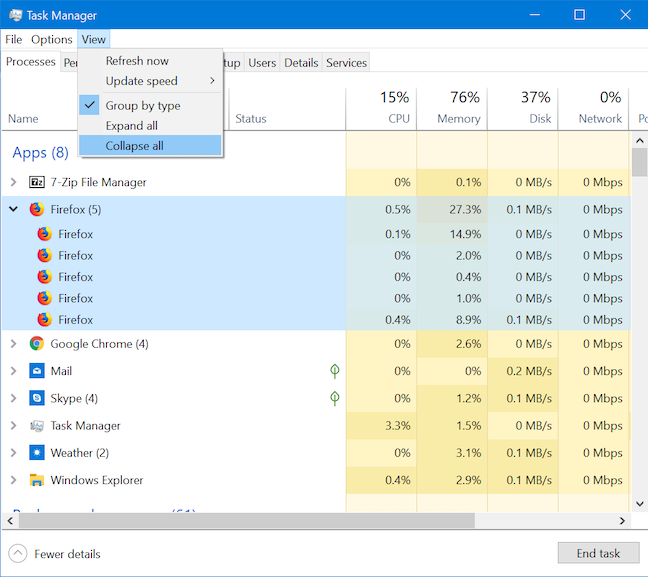
Task: Select the Windows Explorer row name
Action: pos(97,480)
